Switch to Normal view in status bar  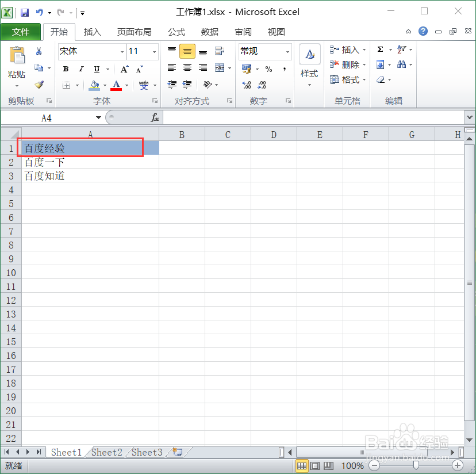pos(302,466)
